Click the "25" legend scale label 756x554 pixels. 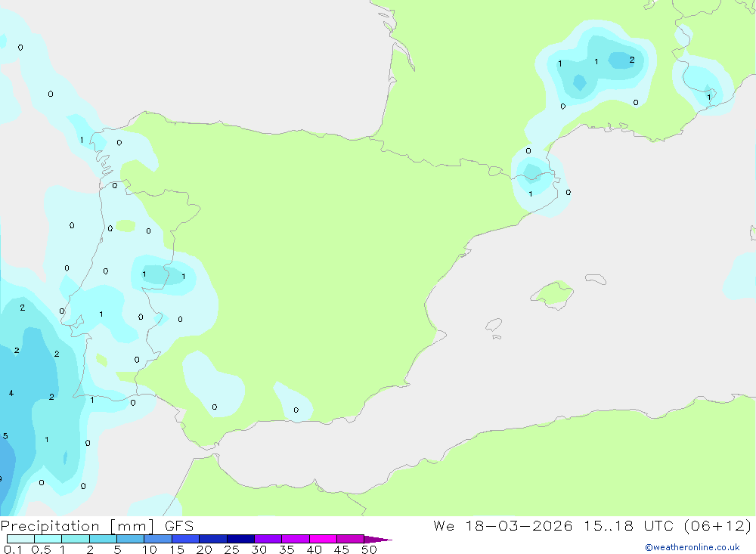point(231,549)
